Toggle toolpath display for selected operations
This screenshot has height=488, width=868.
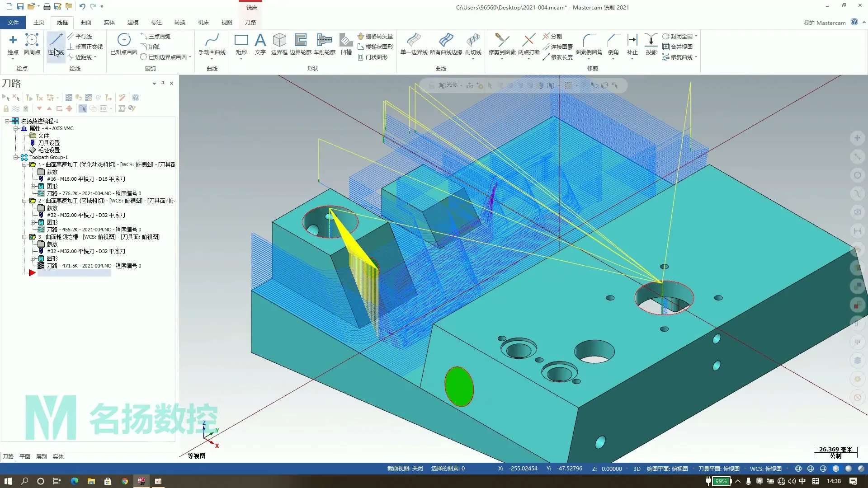click(16, 108)
